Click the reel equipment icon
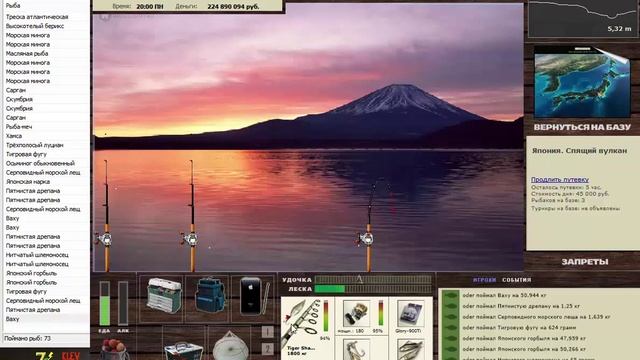Viewport: 640px width, 360px height. tap(356, 313)
